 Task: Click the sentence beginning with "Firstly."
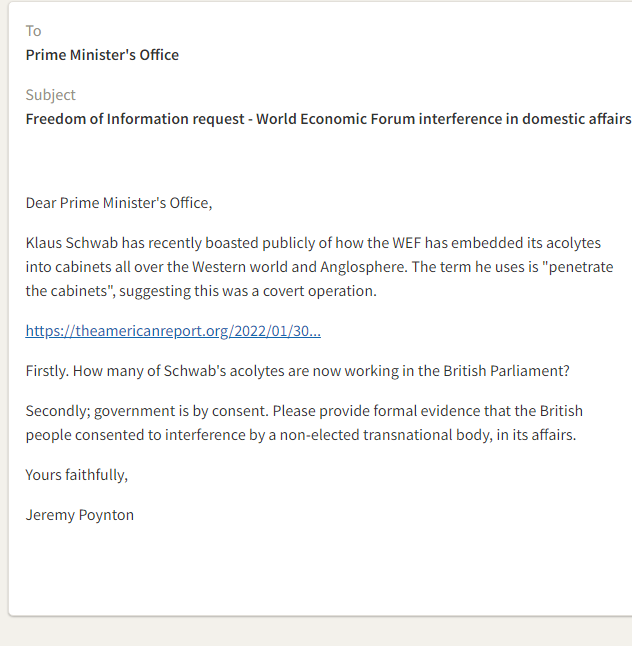297,371
